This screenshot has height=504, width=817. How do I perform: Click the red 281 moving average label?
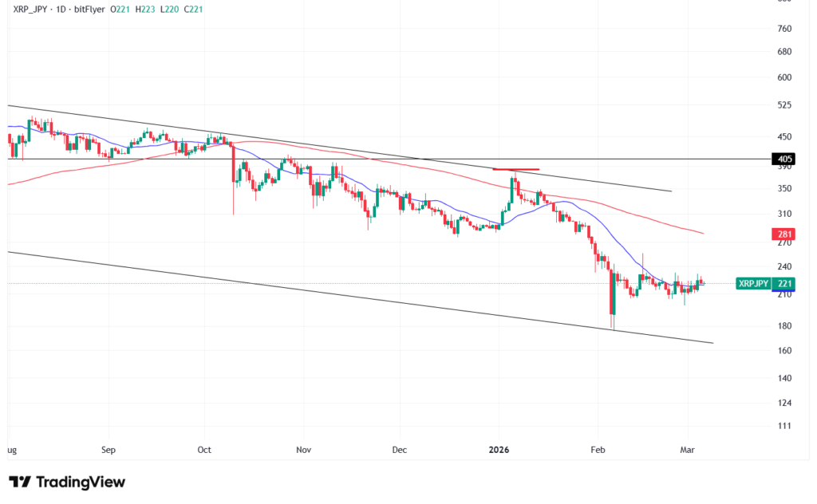coord(785,234)
